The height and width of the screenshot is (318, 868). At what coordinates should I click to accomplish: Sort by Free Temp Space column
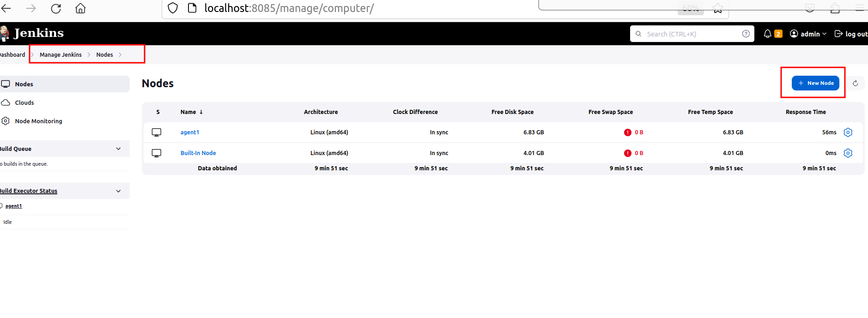[710, 112]
